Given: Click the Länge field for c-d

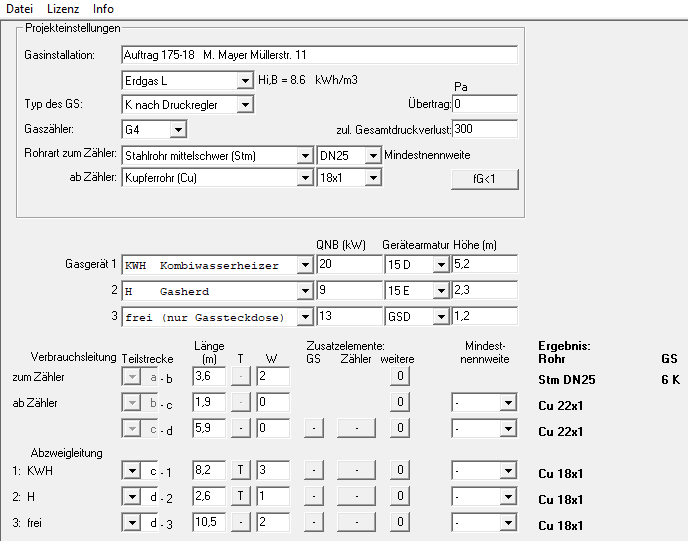Looking at the screenshot, I should point(209,428).
